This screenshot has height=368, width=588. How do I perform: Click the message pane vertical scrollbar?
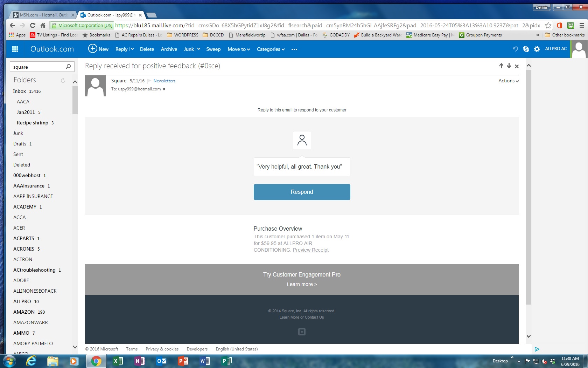[x=528, y=186]
